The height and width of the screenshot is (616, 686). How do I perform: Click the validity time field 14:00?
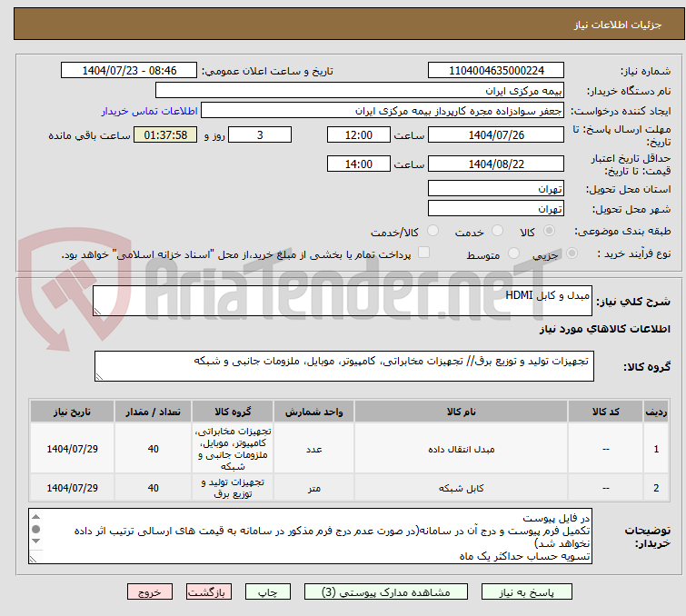pyautogui.click(x=358, y=164)
